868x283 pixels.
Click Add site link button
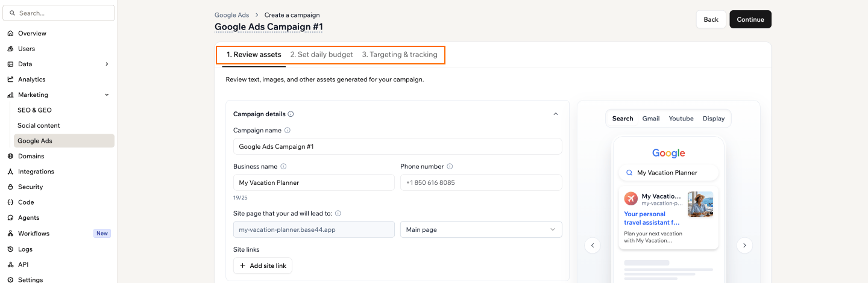(263, 266)
